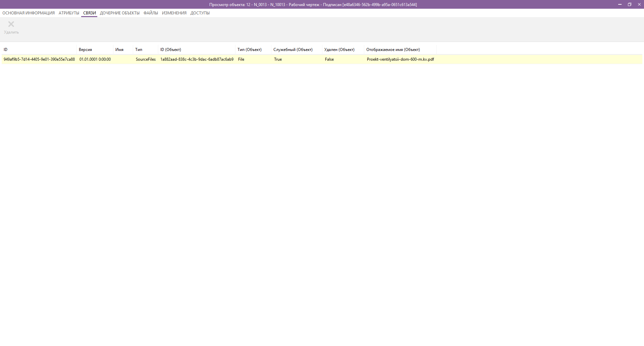Minimize the object viewer window
The height and width of the screenshot is (346, 644).
pyautogui.click(x=619, y=4)
